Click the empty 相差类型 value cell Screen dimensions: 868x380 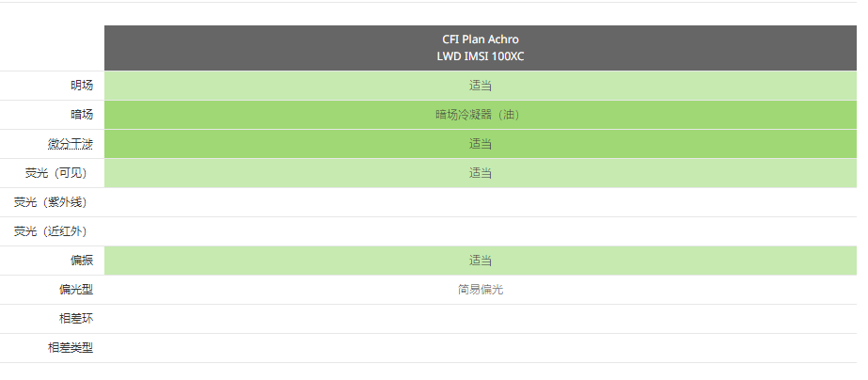pyautogui.click(x=481, y=348)
